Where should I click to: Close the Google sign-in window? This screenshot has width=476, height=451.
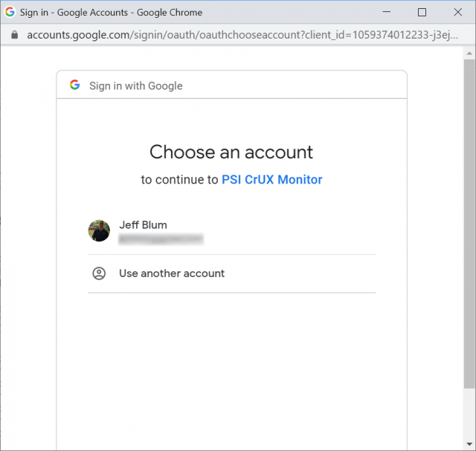(x=458, y=12)
